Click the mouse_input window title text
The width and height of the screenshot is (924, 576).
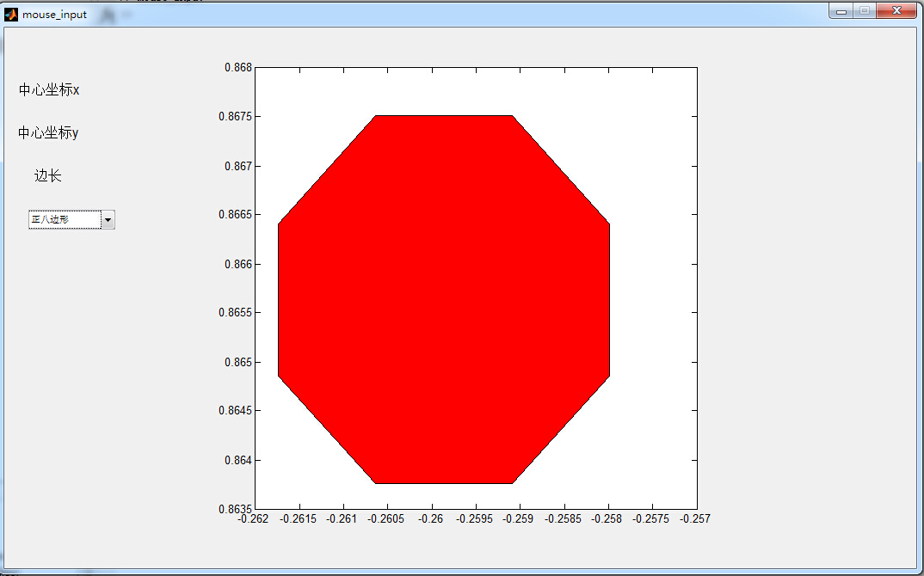click(55, 15)
